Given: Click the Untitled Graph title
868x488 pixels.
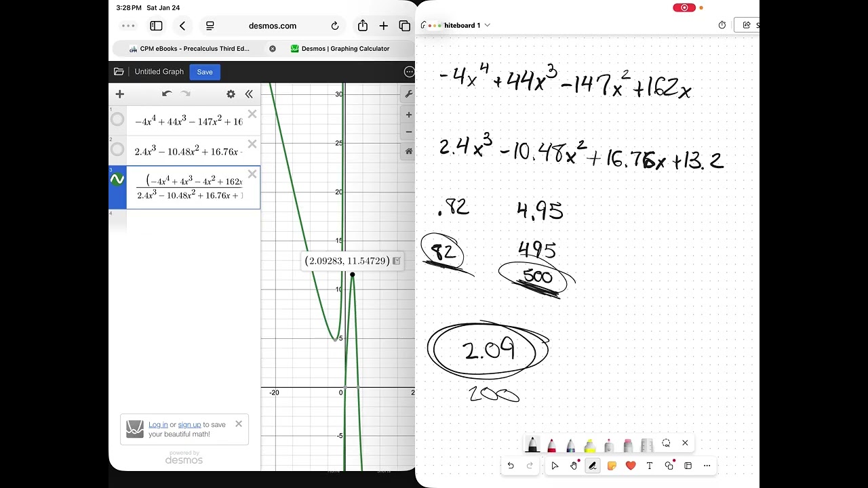Looking at the screenshot, I should (159, 72).
